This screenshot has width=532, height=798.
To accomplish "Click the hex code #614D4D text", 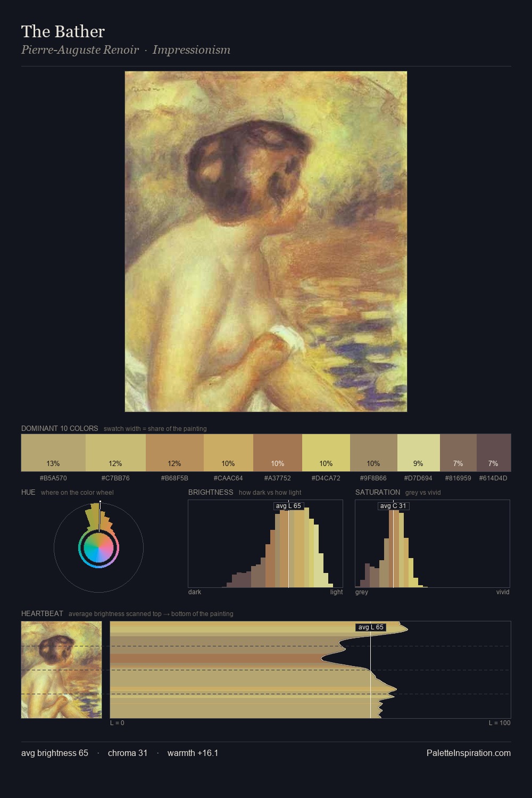I will (493, 478).
